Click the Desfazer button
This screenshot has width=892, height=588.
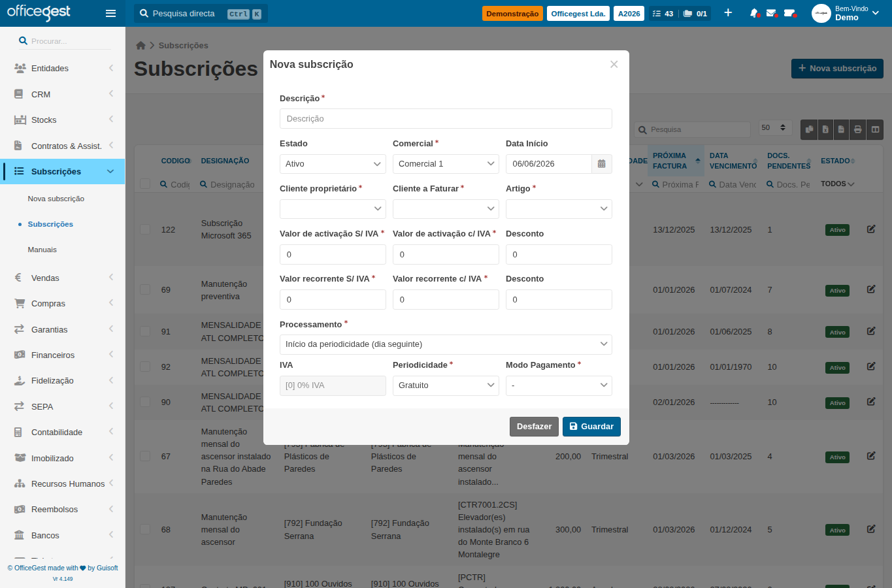(x=534, y=427)
